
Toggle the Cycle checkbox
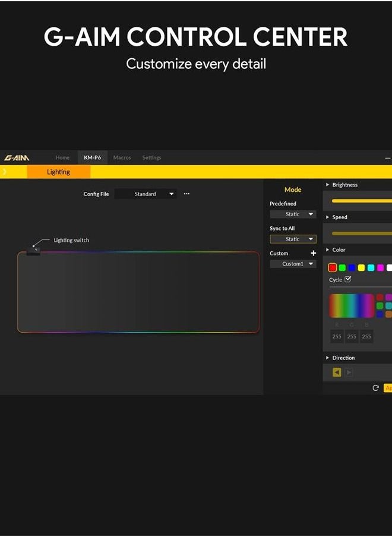click(348, 279)
